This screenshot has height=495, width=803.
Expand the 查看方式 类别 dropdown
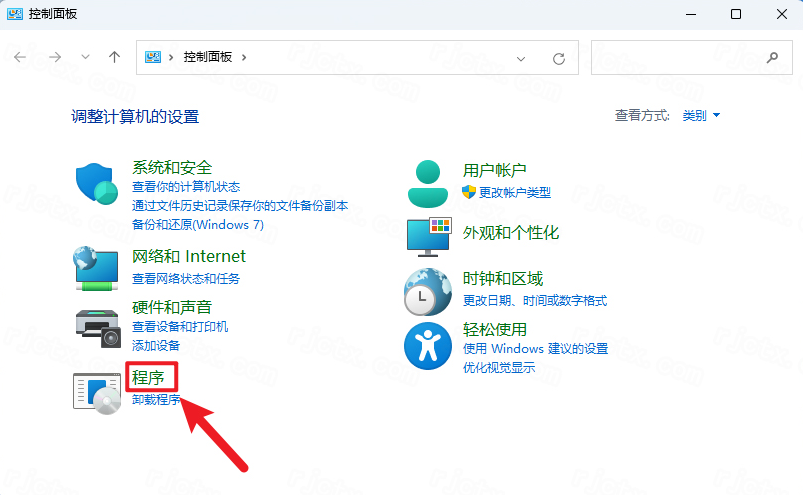[701, 116]
